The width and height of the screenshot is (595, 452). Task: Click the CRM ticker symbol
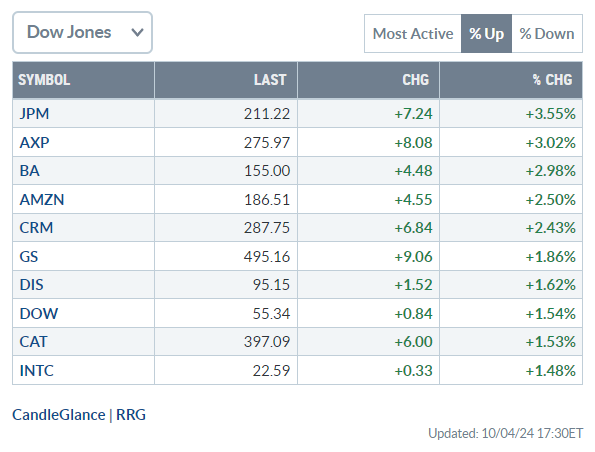coord(36,228)
